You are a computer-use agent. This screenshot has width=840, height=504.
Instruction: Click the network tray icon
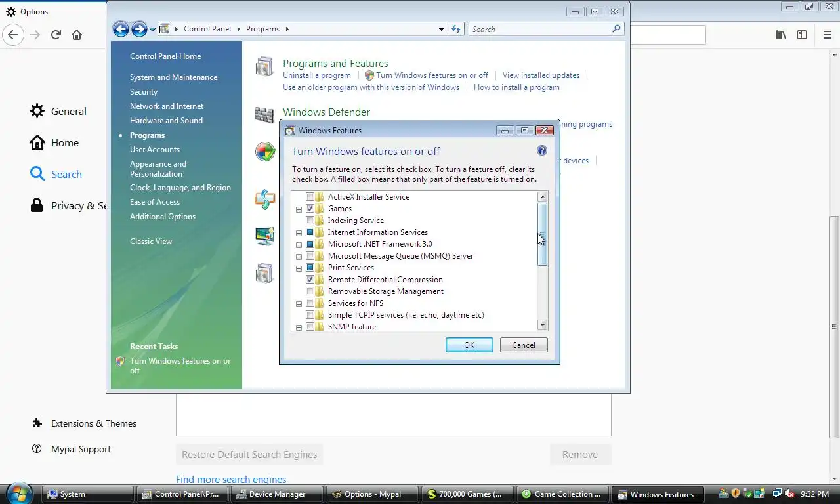(x=777, y=493)
